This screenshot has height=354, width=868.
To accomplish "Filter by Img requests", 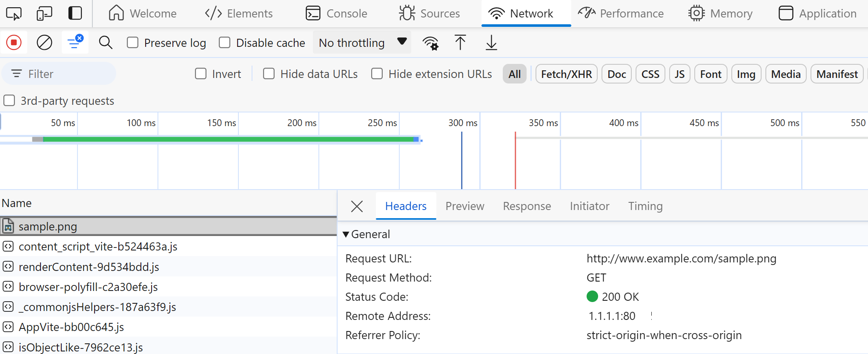I will [746, 74].
